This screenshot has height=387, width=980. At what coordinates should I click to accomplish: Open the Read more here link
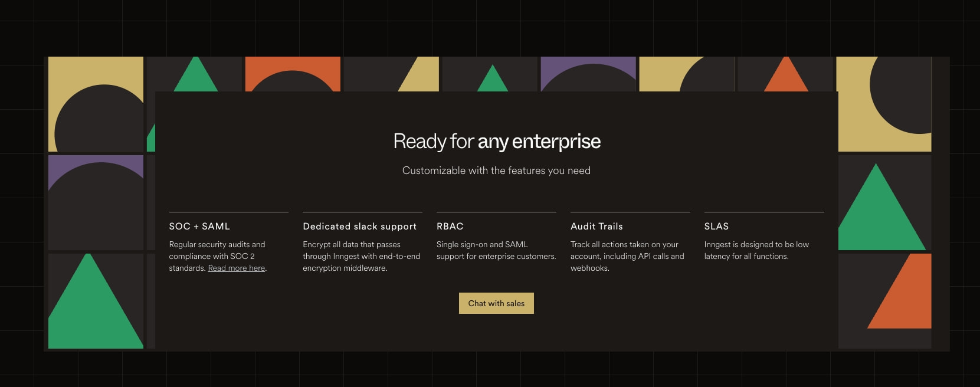pos(237,268)
